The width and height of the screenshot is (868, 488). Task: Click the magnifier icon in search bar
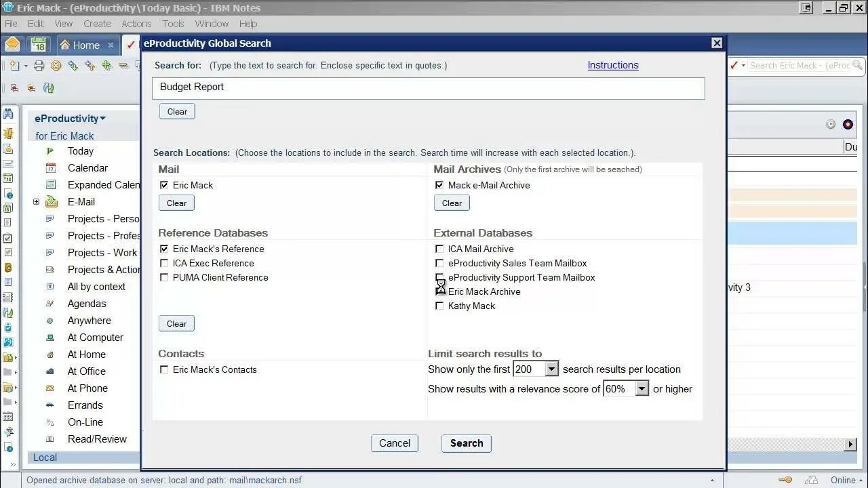click(x=858, y=65)
